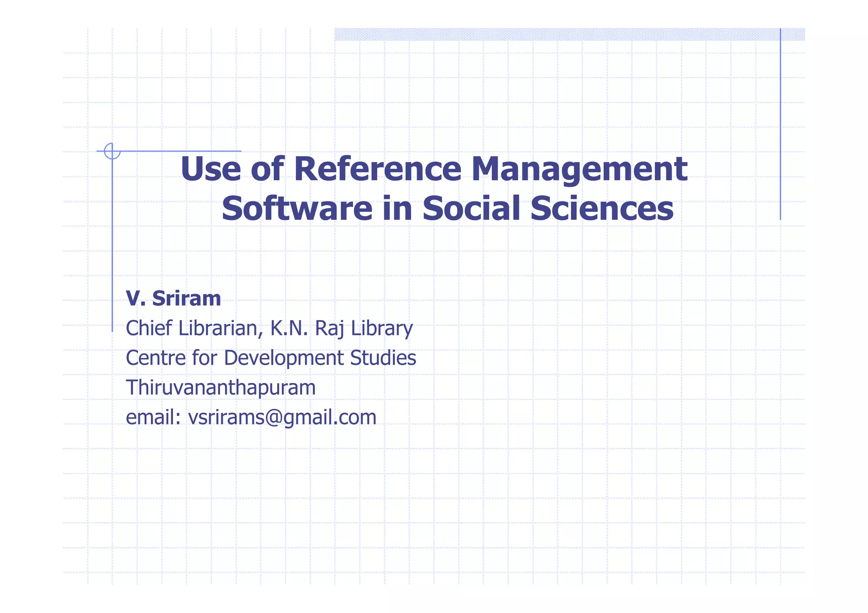868x613 pixels.
Task: Select the author name 'V. Sriram'
Action: [173, 299]
